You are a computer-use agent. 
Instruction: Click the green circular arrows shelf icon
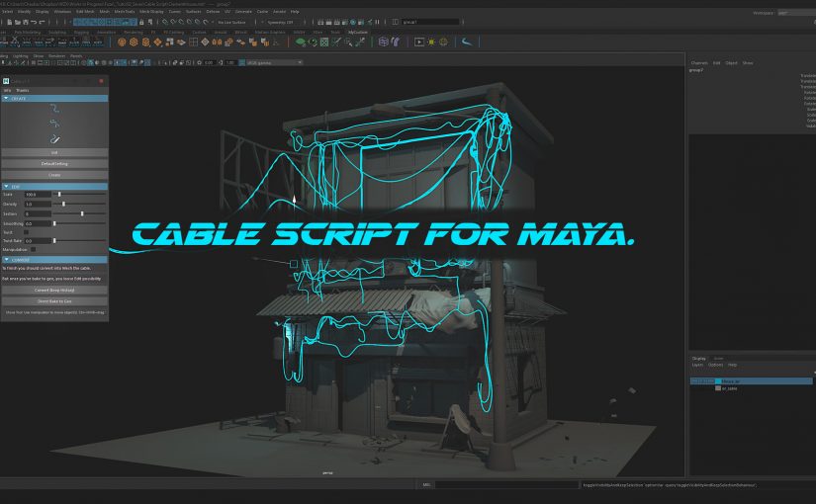[313, 42]
